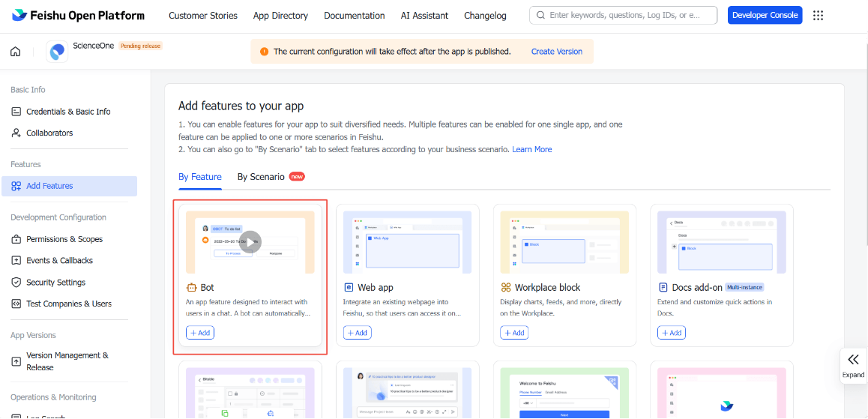Viewport: 868px width, 419px height.
Task: Switch to the By Scenario tab
Action: (261, 177)
